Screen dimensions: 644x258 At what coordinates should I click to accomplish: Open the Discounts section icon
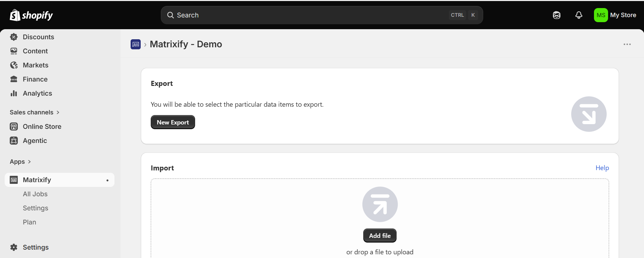tap(14, 37)
